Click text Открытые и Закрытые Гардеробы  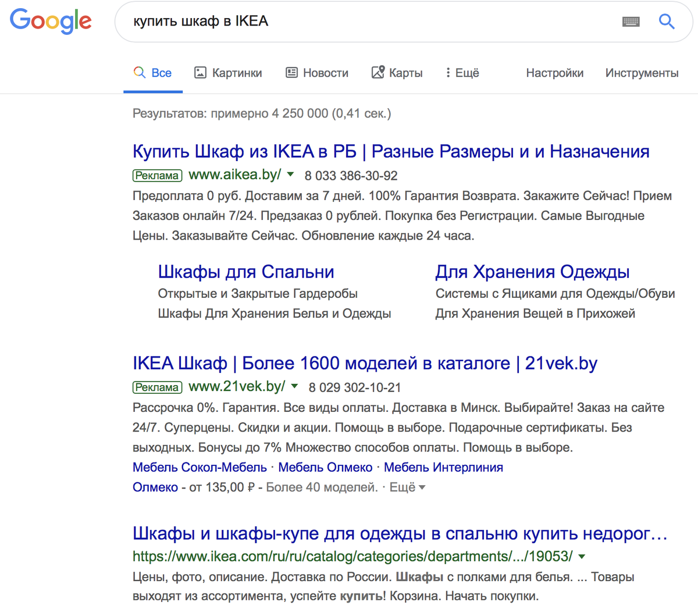(258, 294)
